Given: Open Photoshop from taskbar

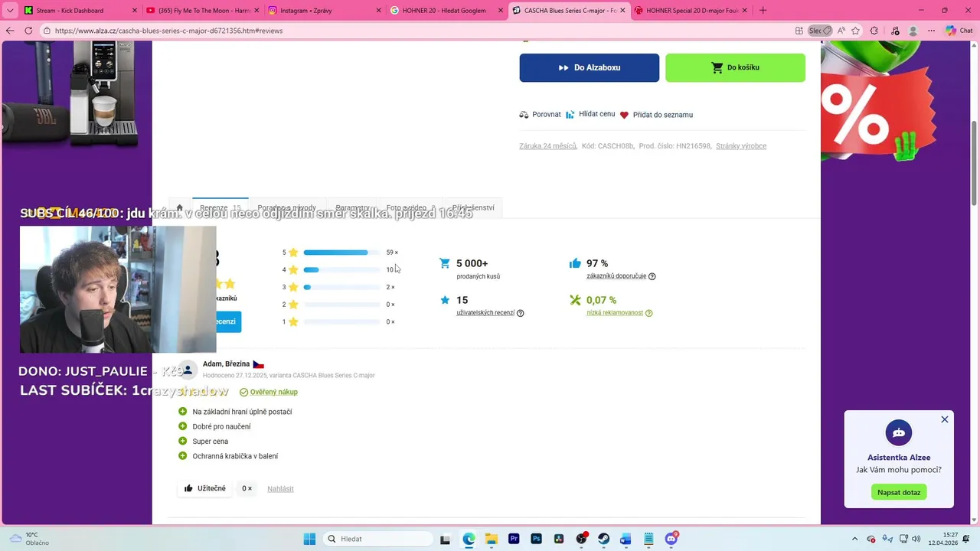Looking at the screenshot, I should [536, 539].
